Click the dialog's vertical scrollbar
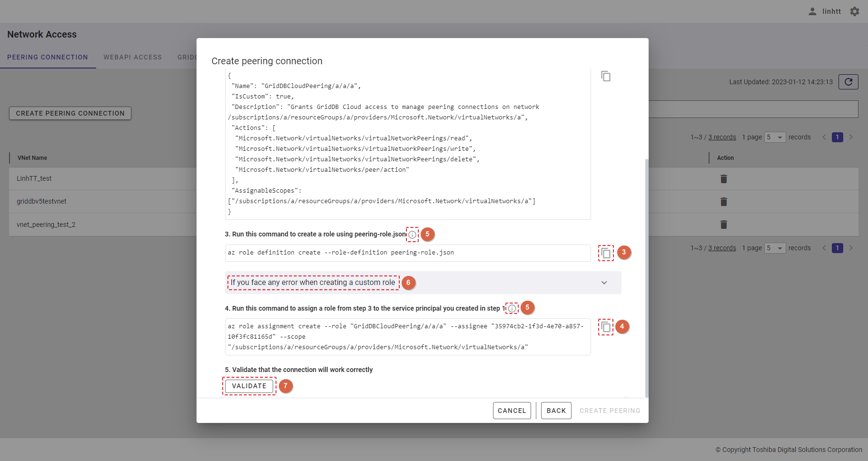This screenshot has width=868, height=461. [x=646, y=276]
